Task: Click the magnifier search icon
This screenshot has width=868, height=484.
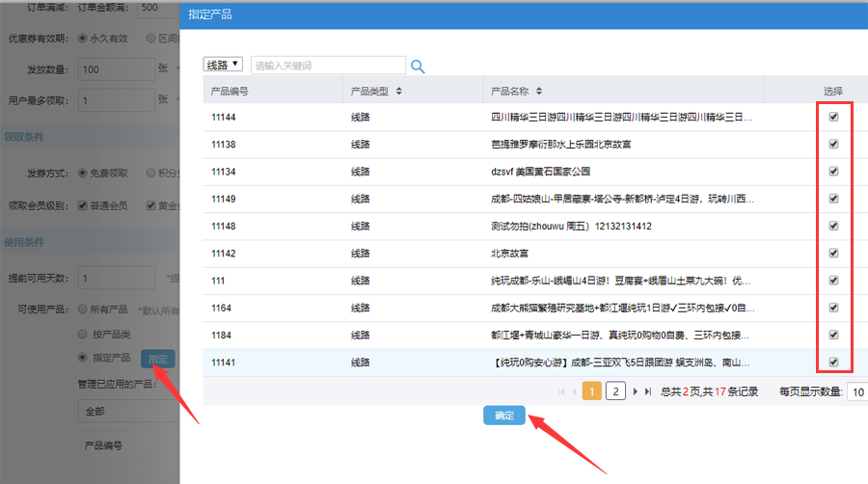Action: point(418,66)
